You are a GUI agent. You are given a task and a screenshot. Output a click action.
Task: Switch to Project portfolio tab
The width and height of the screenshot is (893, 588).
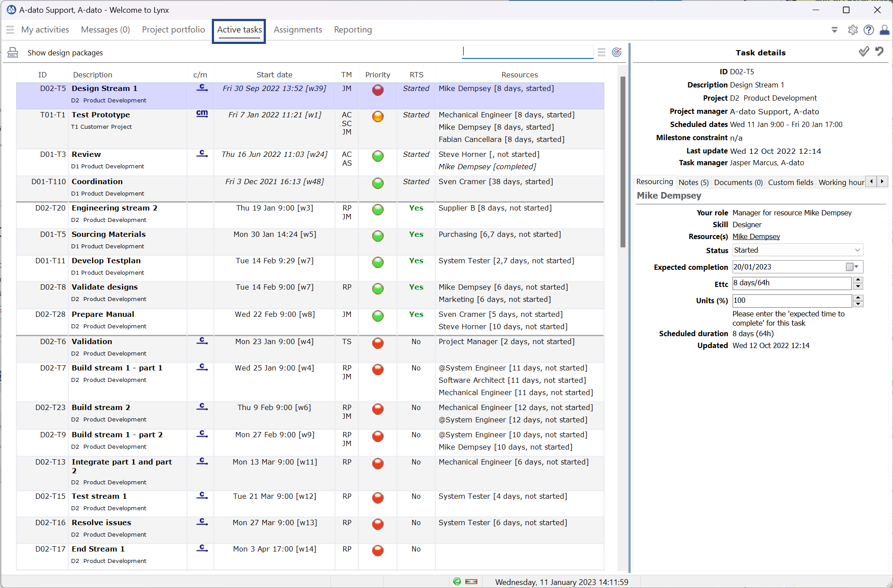point(174,29)
